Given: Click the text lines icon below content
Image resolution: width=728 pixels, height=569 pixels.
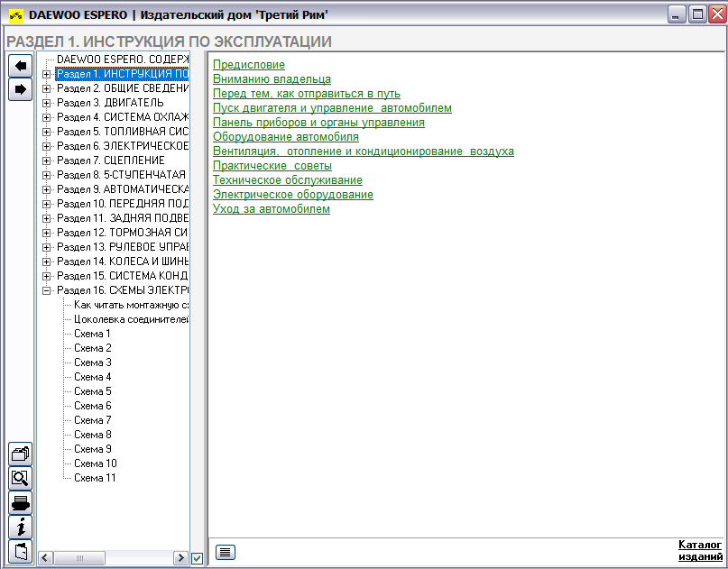Looking at the screenshot, I should point(226,552).
